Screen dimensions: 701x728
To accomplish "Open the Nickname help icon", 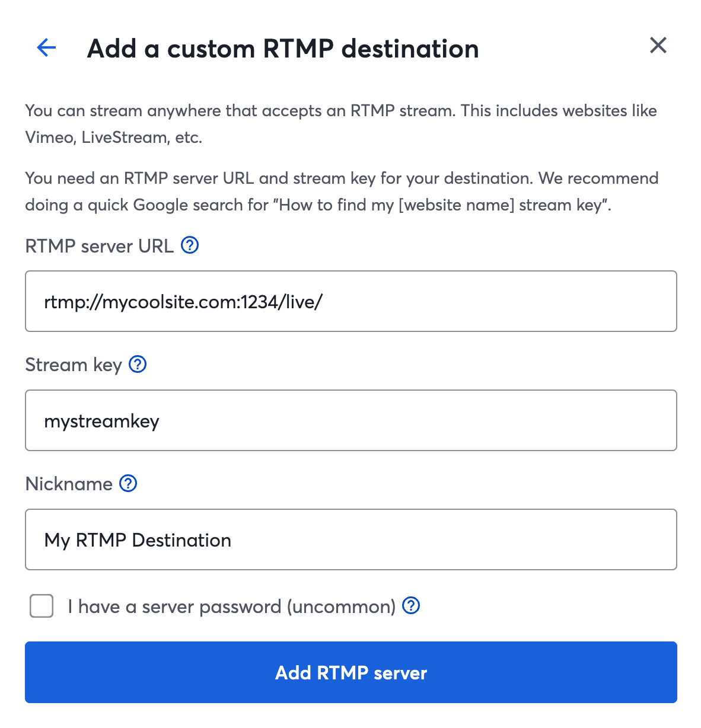I will (128, 484).
